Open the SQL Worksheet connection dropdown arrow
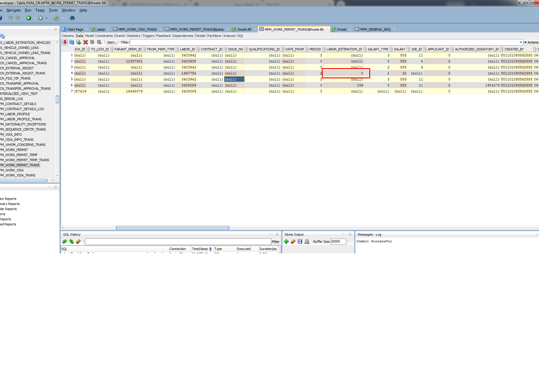This screenshot has width=539, height=392. tap(62, 18)
